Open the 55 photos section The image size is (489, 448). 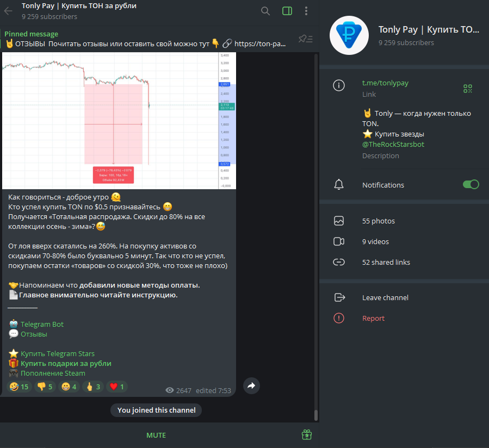[379, 221]
